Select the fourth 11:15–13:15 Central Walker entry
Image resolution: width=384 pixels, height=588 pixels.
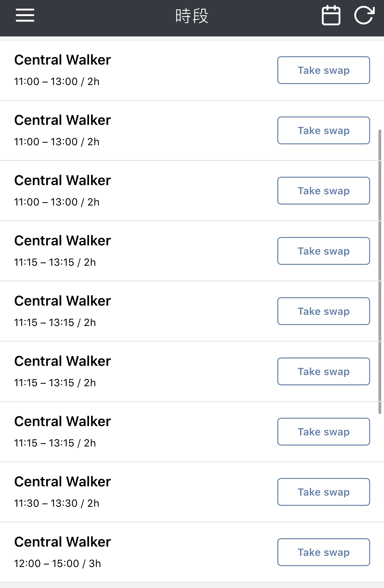pos(192,432)
